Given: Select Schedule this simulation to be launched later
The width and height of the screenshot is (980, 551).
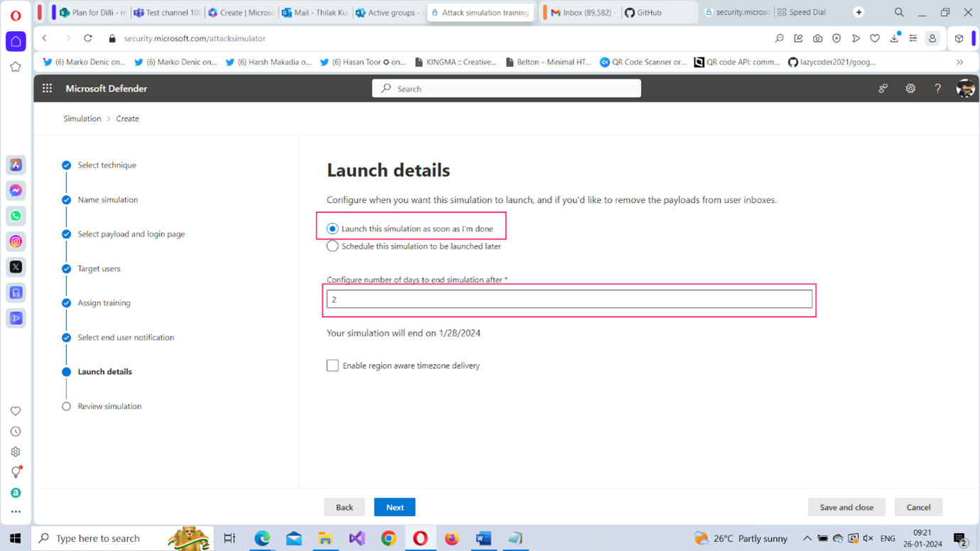Looking at the screenshot, I should [333, 246].
